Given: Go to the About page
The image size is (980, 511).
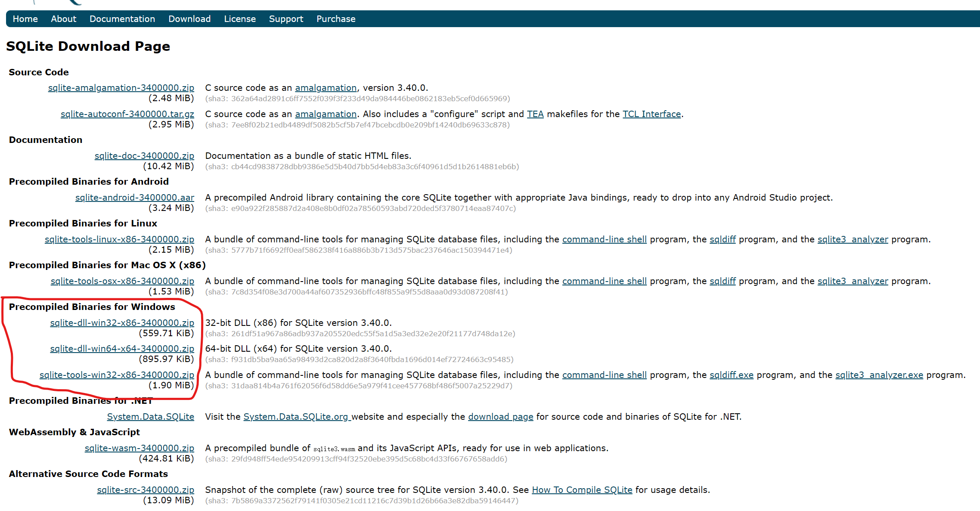Looking at the screenshot, I should pyautogui.click(x=63, y=19).
